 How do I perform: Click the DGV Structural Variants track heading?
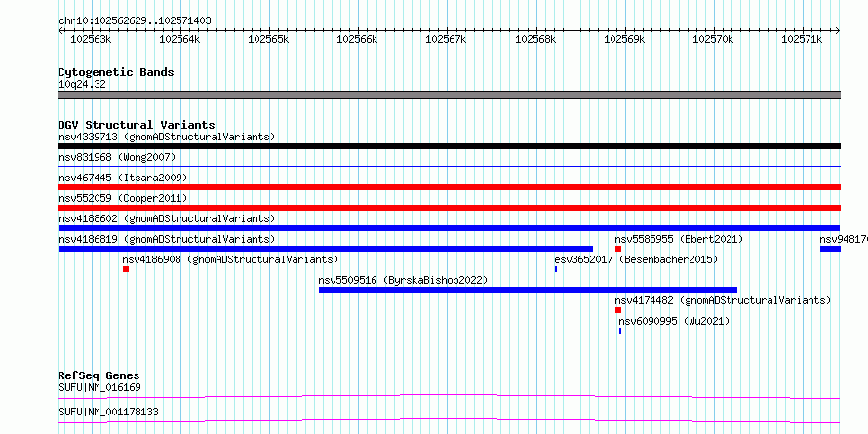tap(137, 125)
